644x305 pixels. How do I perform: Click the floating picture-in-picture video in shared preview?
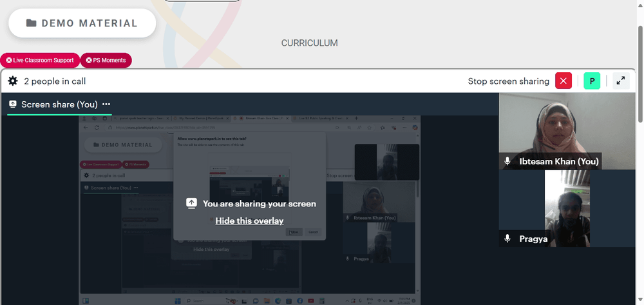387,162
